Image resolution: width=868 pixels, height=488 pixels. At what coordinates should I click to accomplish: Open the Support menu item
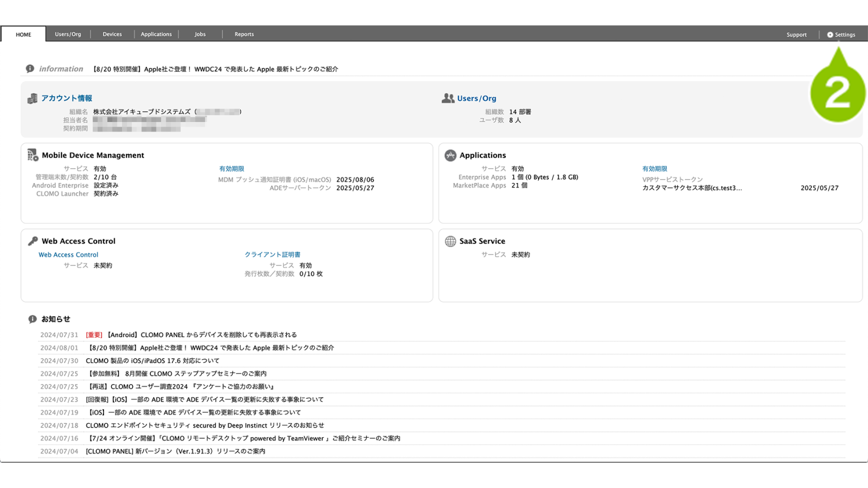point(796,34)
